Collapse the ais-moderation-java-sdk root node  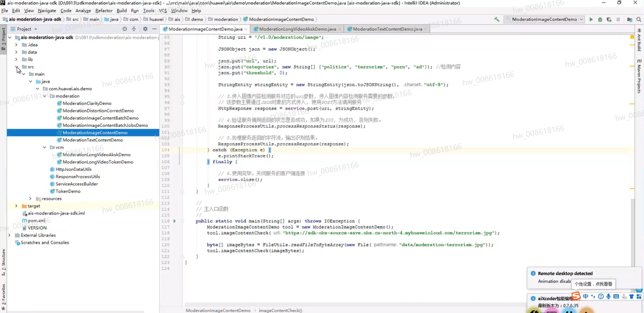point(10,37)
